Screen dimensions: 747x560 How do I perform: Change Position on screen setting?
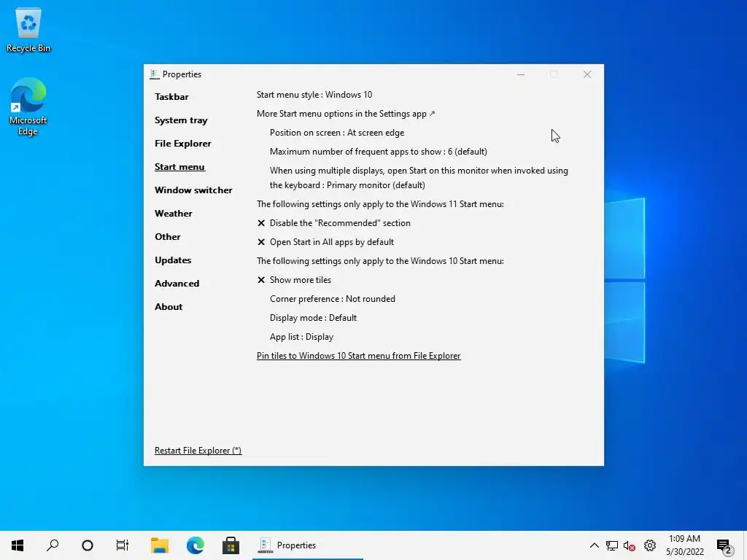pos(337,133)
